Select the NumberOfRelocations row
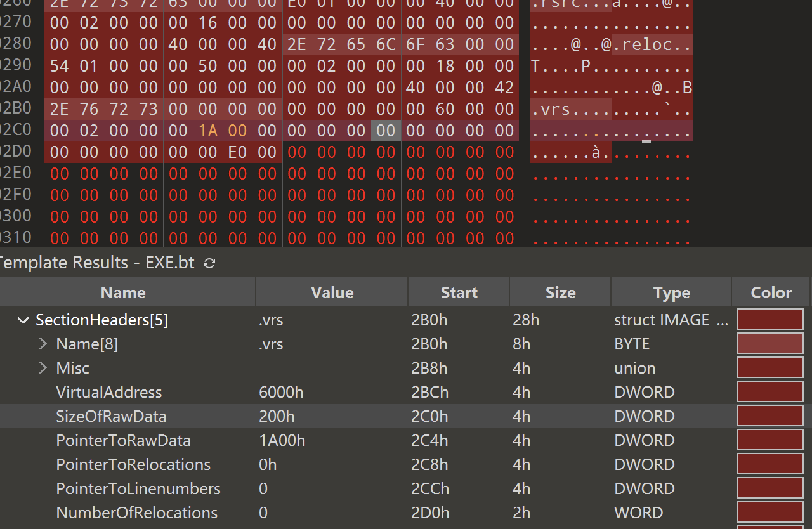Viewport: 812px width, 529px height. click(406, 513)
